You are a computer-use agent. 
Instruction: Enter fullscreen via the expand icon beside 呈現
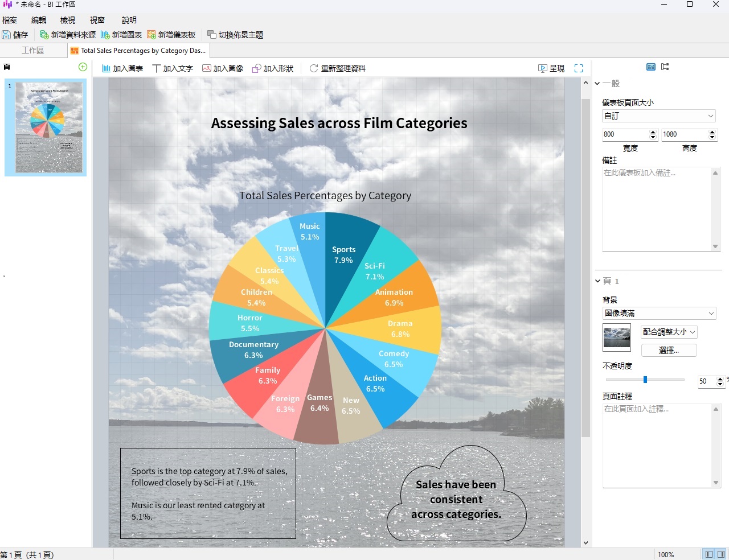pyautogui.click(x=579, y=68)
